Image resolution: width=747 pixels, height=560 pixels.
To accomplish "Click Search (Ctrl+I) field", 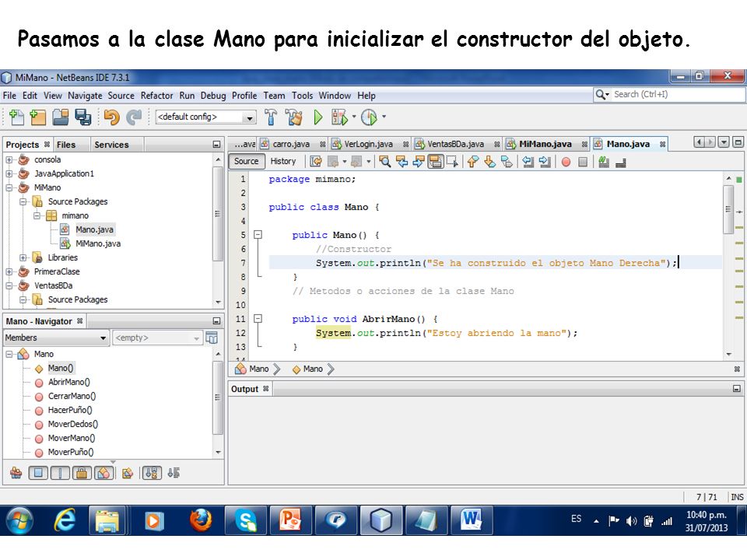I will 669,94.
